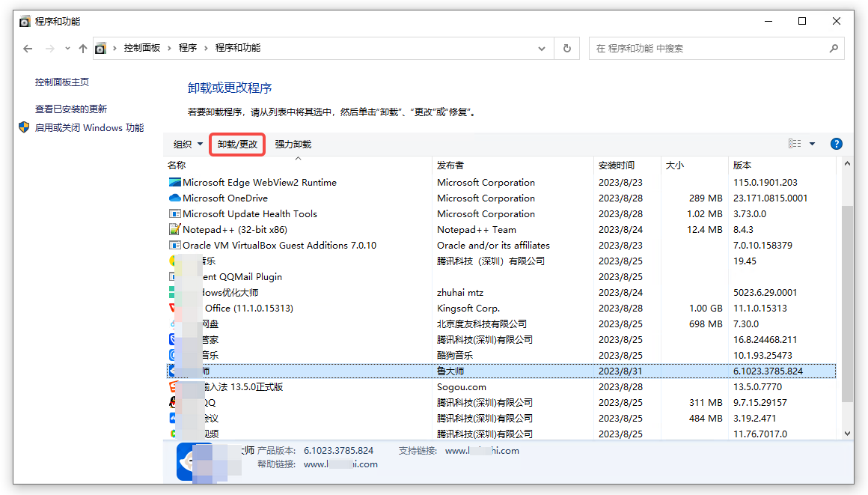This screenshot has height=495, width=868.
Task: Select the row published by 北京度友科技有限公司
Action: (501, 324)
